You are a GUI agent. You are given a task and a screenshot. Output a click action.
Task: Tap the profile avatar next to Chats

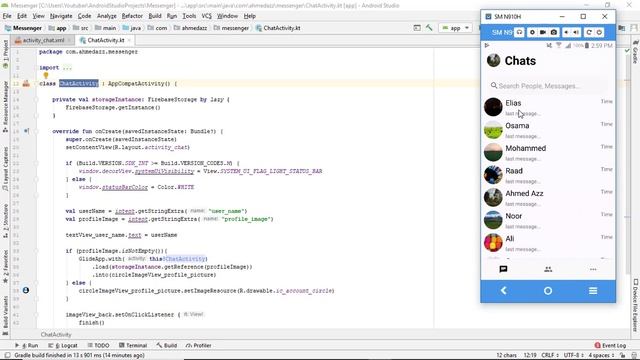pos(493,60)
